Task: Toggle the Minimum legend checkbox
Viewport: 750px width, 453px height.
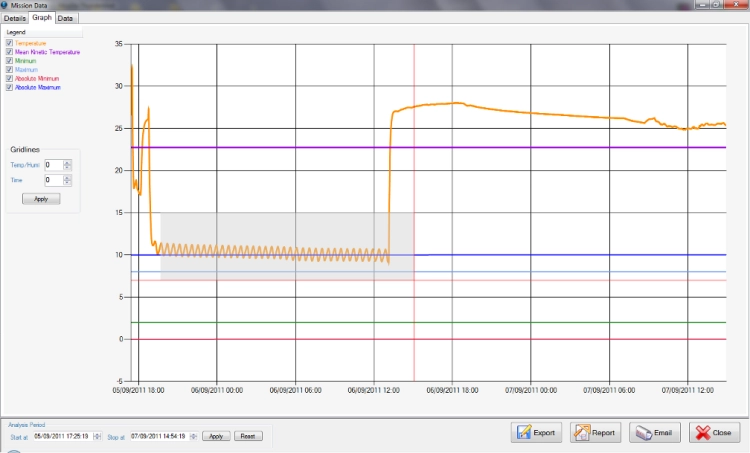Action: 10,61
